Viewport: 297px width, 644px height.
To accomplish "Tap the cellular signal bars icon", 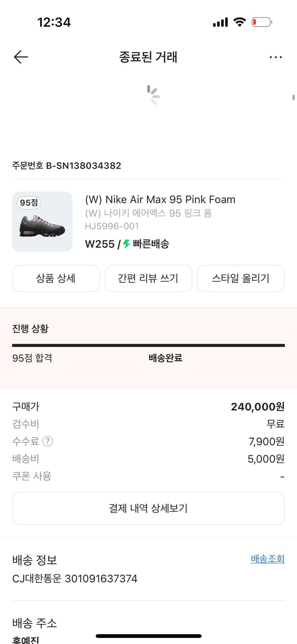I will click(220, 22).
